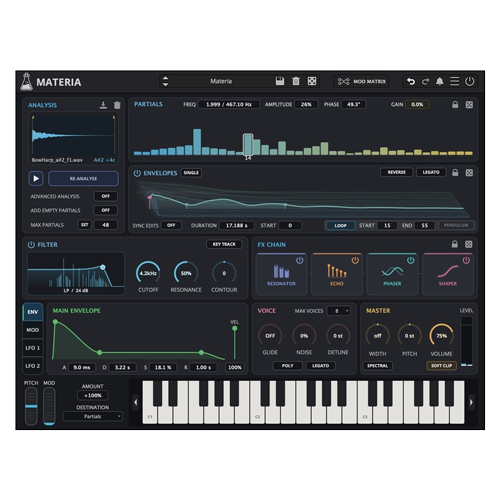Viewport: 500px width, 500px height.
Task: Enable Legato in the Voice section
Action: 321,366
